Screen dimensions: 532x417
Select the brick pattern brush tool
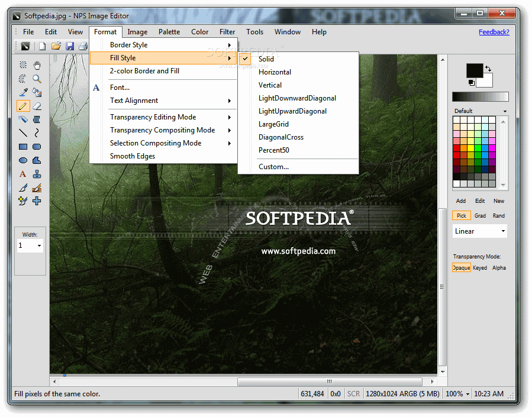[37, 188]
